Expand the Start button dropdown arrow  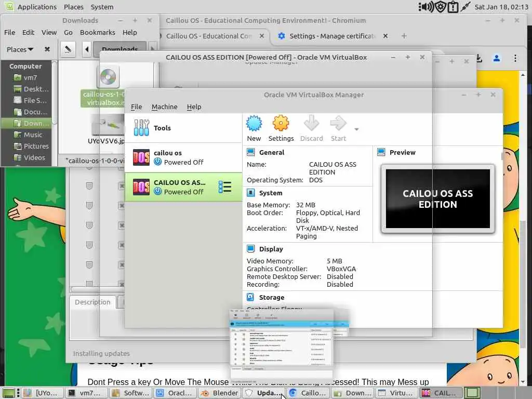[356, 129]
